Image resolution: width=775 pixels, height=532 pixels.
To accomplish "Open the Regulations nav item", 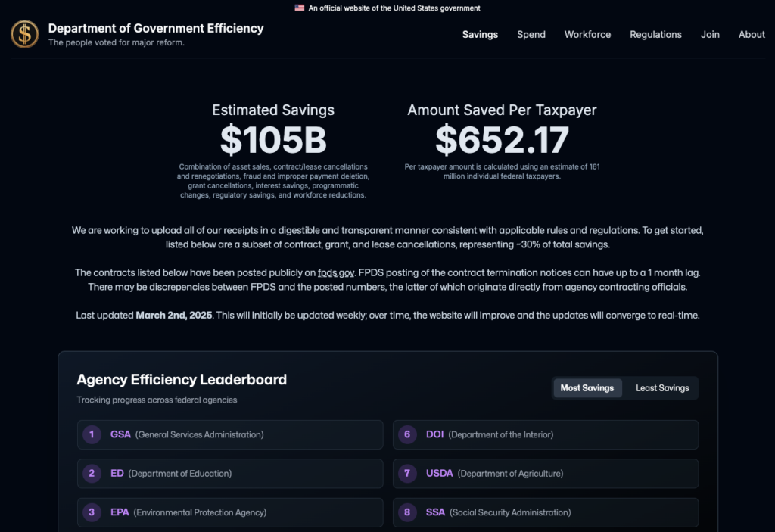I will 655,35.
